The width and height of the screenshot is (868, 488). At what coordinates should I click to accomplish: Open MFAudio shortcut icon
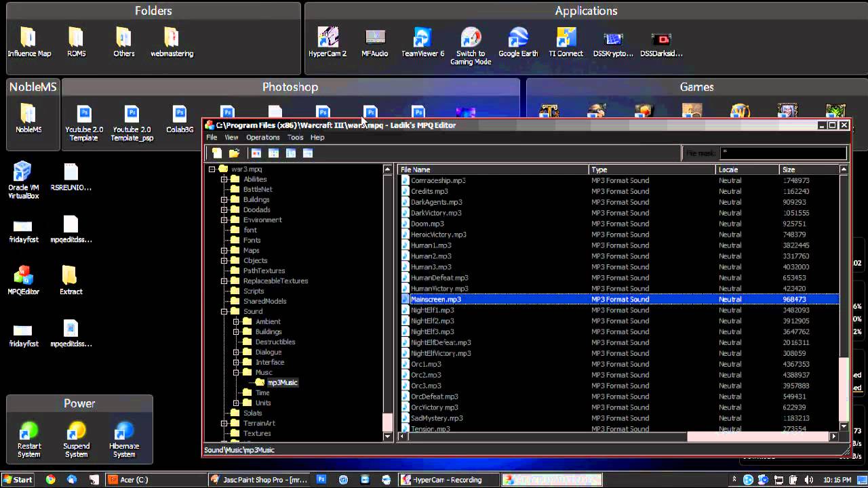point(375,42)
